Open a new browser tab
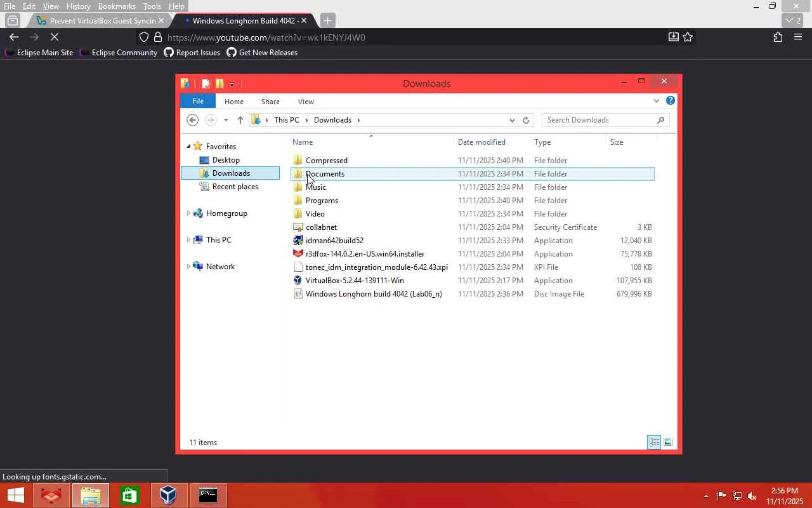812x508 pixels. (327, 20)
